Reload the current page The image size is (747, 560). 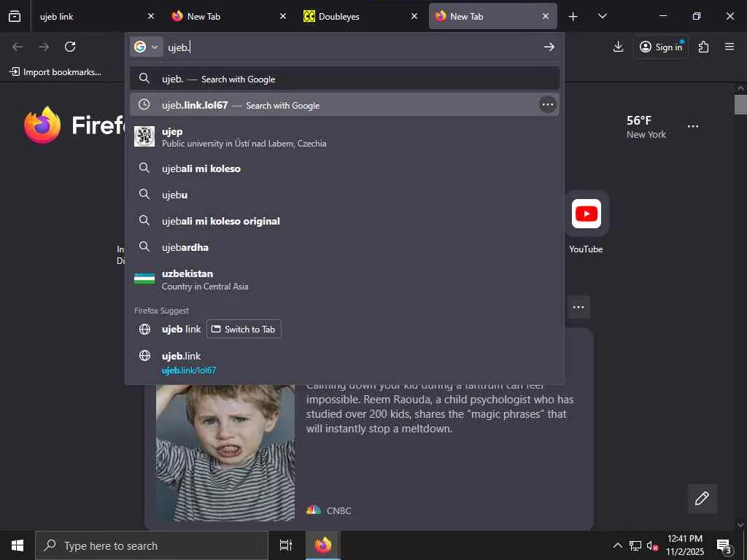[70, 47]
